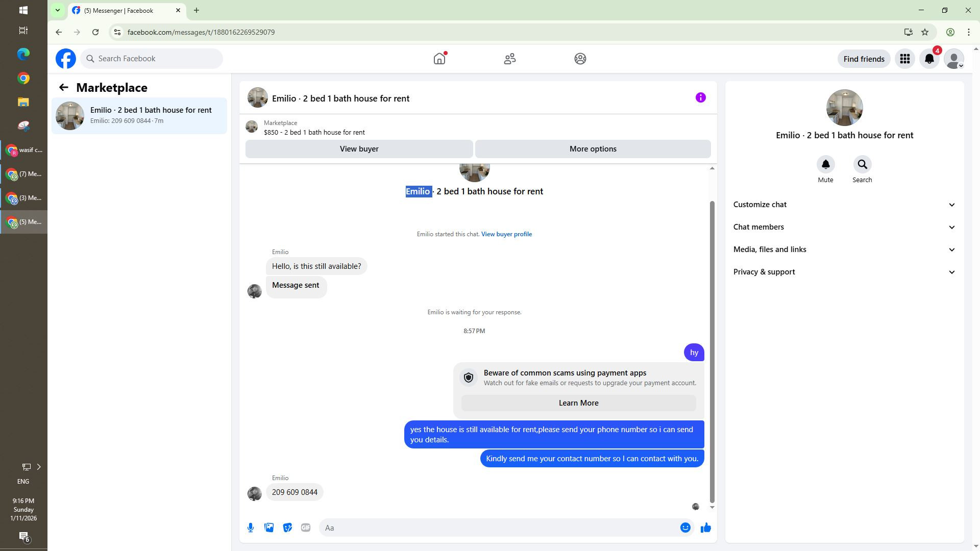Switch to the wasif c... taskbar window
Screen dimensions: 980x551
pyautogui.click(x=23, y=150)
